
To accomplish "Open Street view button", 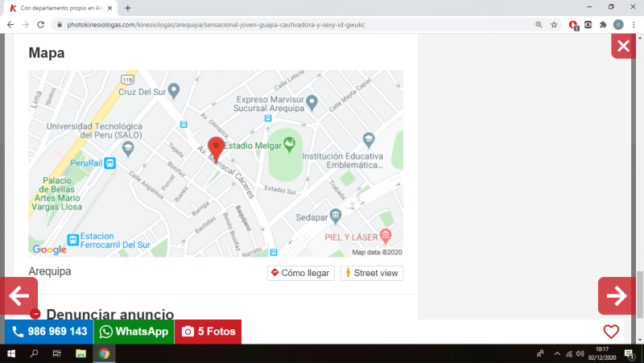I will tap(371, 273).
